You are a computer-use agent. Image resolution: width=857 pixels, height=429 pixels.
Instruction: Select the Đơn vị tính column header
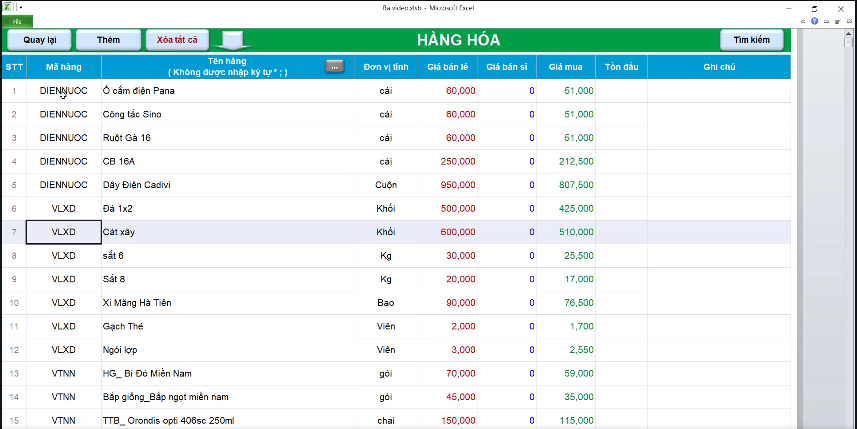pyautogui.click(x=386, y=67)
